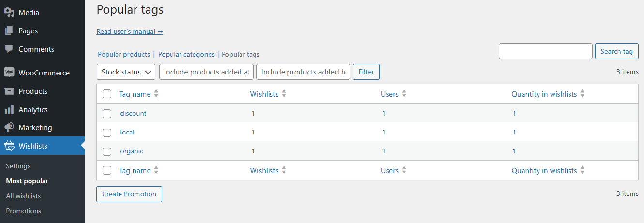Click the WooCommerce logo icon
The image size is (644, 223).
click(x=9, y=73)
